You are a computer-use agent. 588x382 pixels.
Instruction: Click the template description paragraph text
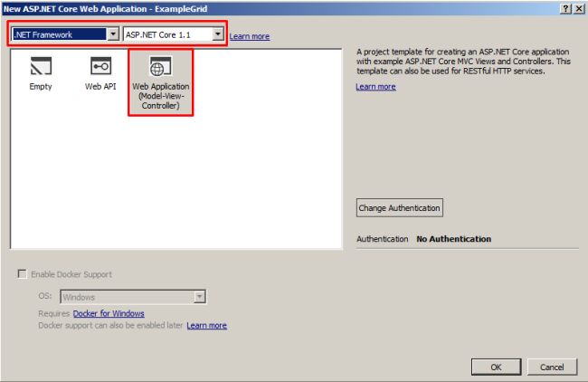click(463, 62)
